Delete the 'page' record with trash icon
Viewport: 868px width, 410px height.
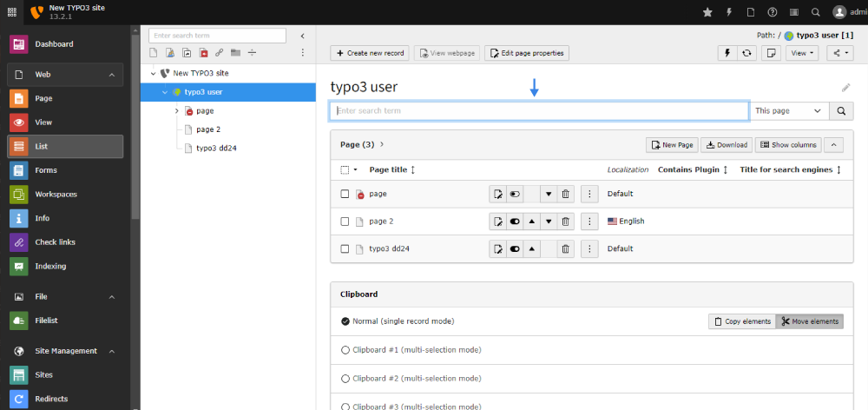pyautogui.click(x=565, y=194)
